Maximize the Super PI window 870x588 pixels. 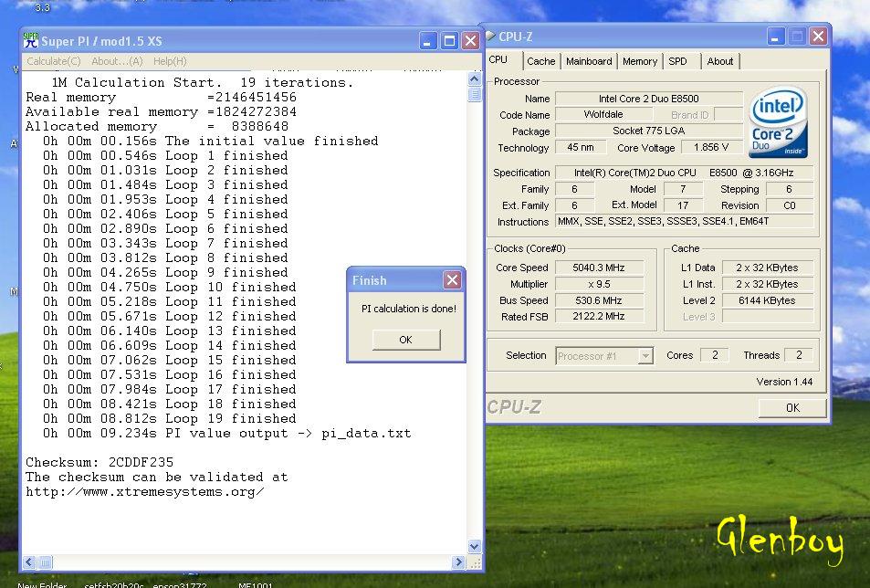pyautogui.click(x=449, y=41)
